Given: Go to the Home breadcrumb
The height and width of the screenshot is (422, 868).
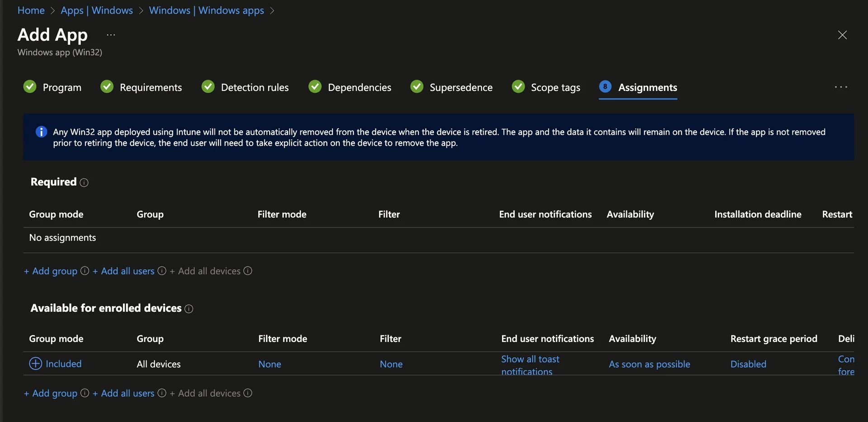Looking at the screenshot, I should point(31,10).
